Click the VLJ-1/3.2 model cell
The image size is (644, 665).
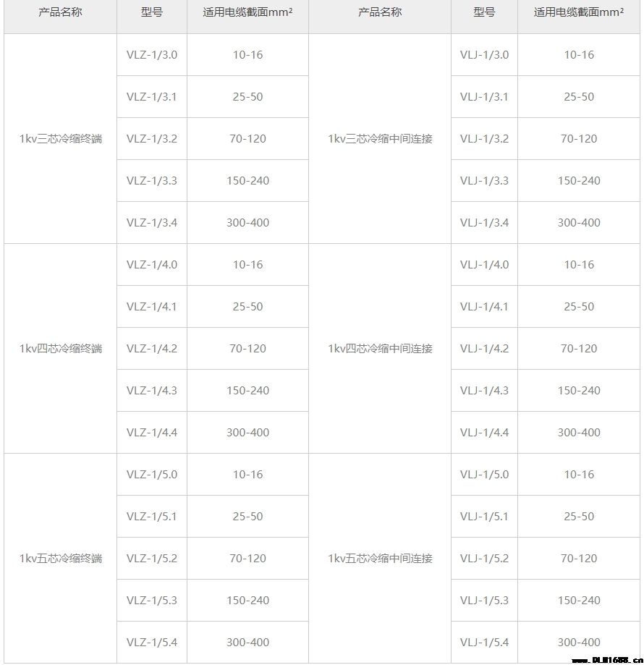(484, 139)
